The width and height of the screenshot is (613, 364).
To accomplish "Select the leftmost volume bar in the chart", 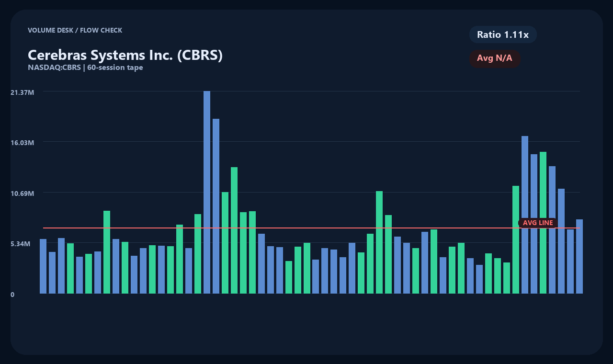I will [43, 266].
